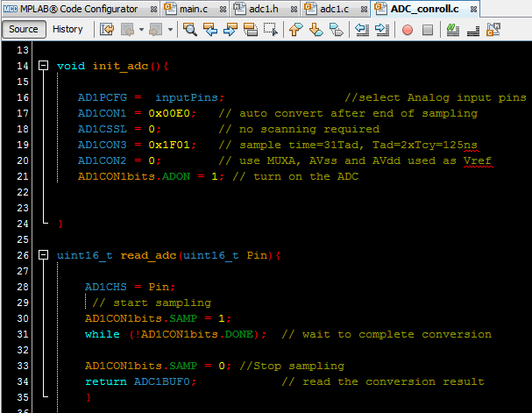The width and height of the screenshot is (532, 413).
Task: Go to Previous Bookmark icon
Action: pos(296,30)
